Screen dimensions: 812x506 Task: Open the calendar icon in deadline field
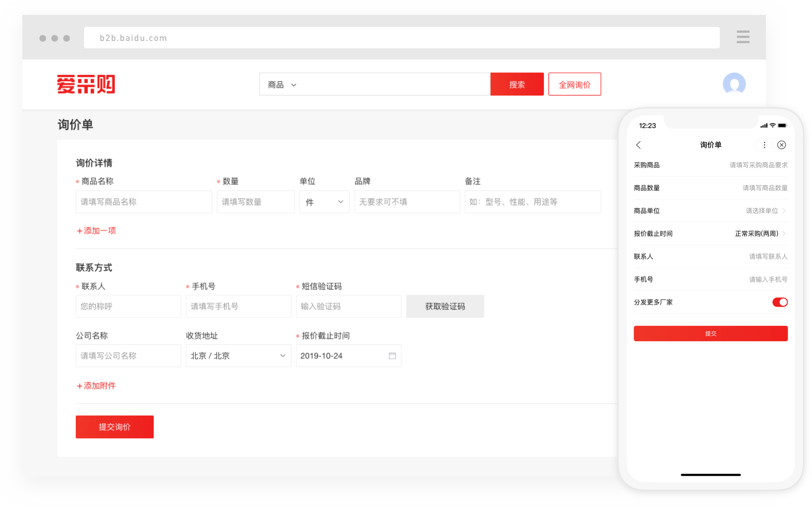click(x=392, y=356)
